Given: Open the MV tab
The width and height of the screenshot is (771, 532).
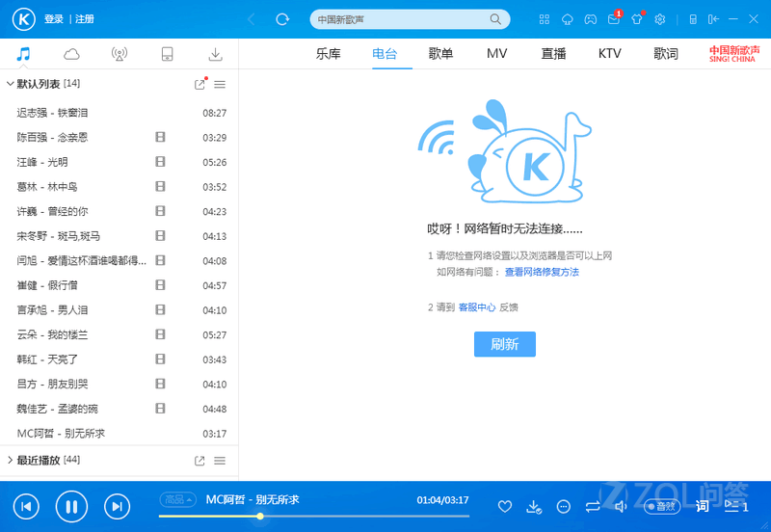Looking at the screenshot, I should coord(496,54).
